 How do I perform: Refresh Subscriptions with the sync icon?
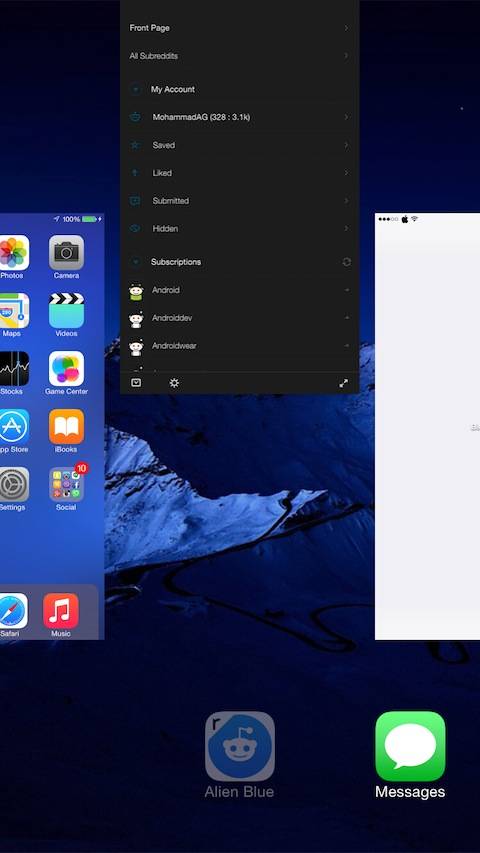pos(347,262)
